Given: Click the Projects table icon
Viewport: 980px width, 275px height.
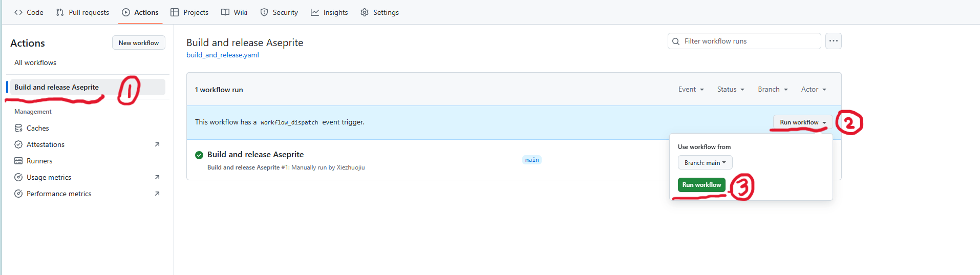Looking at the screenshot, I should click(175, 12).
